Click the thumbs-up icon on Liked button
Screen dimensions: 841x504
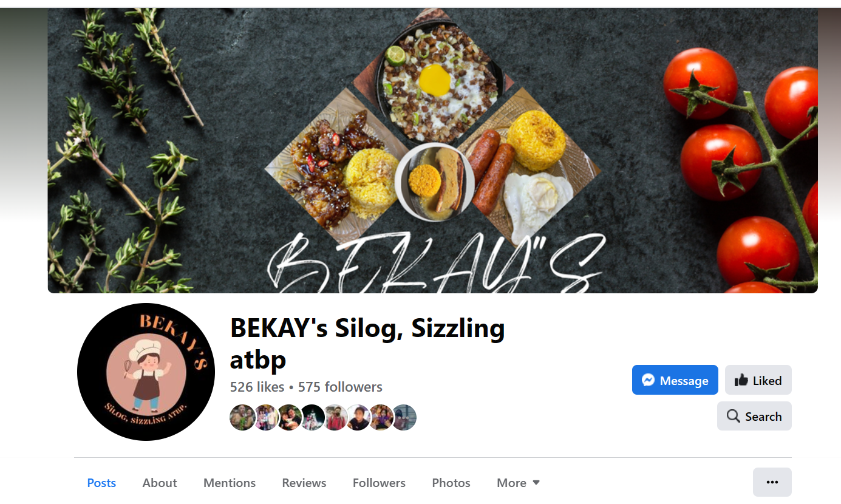tap(741, 380)
